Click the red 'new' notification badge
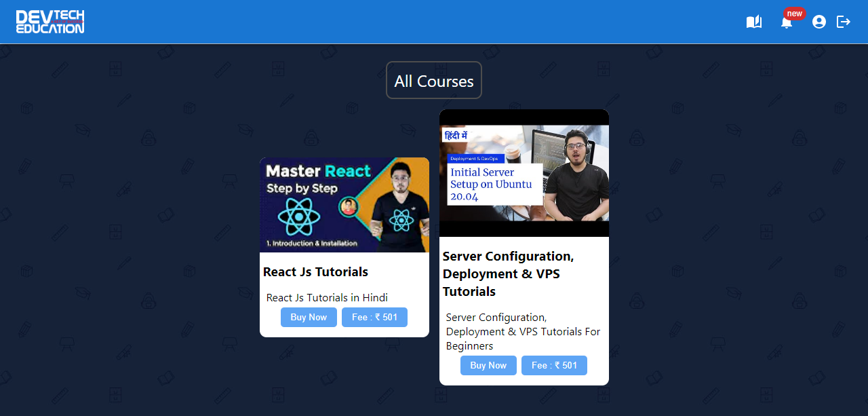The width and height of the screenshot is (868, 416). (x=794, y=14)
